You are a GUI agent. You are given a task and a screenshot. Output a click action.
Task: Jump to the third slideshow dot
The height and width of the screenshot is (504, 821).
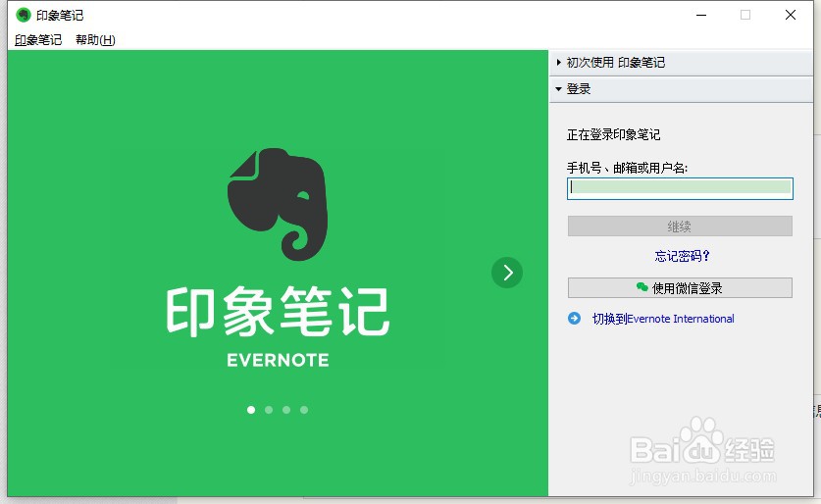[286, 410]
